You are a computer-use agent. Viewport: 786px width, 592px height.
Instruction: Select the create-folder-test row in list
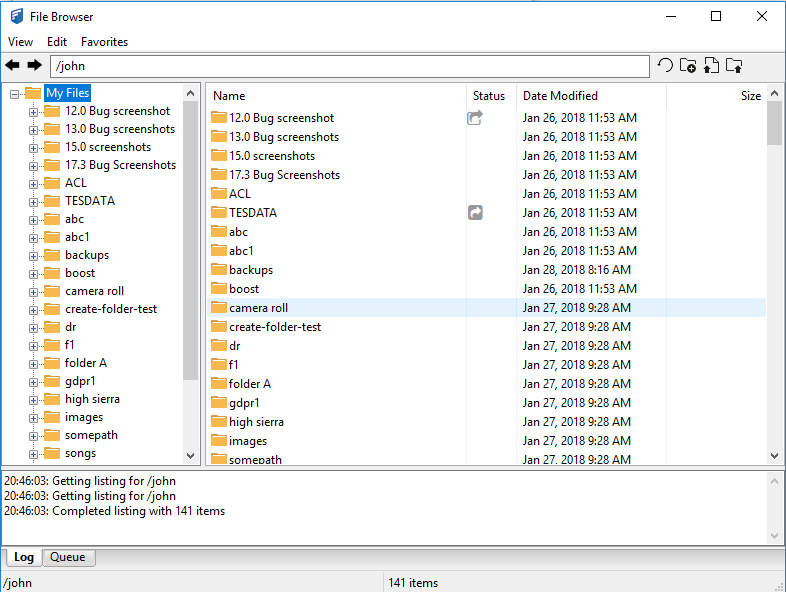486,327
